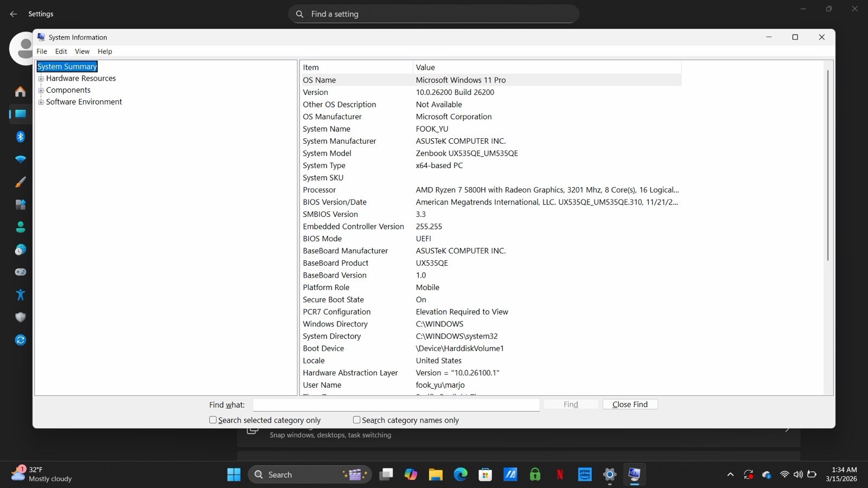Select the Platform Role row
Viewport: 868px width, 488px height.
pos(490,287)
